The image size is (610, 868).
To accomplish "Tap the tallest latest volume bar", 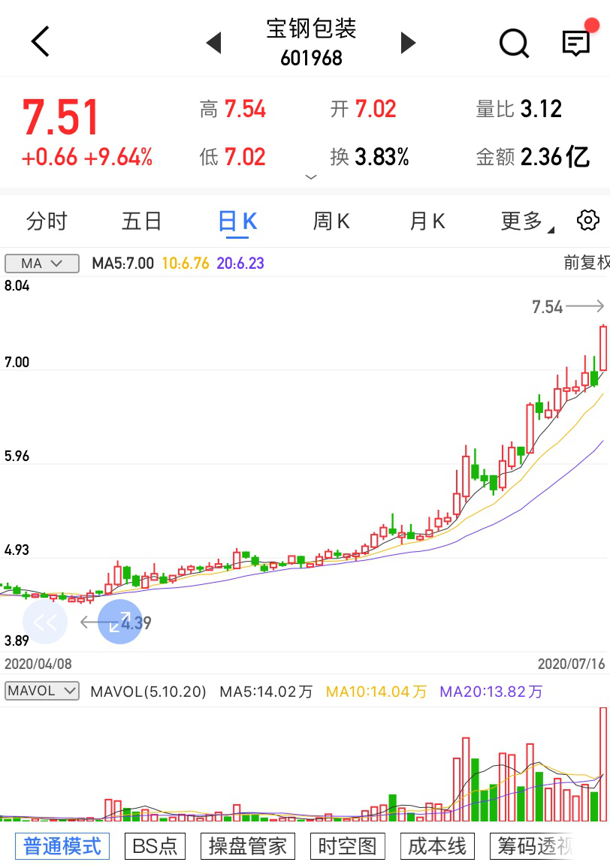I will [603, 764].
